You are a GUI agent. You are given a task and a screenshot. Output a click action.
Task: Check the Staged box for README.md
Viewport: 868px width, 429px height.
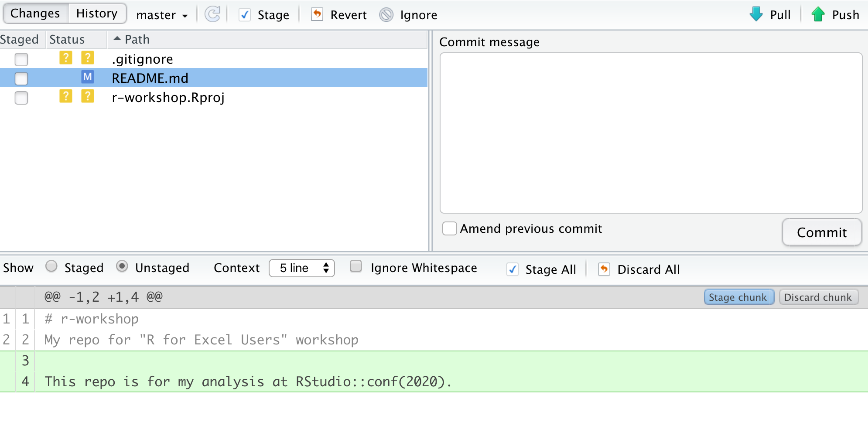coord(21,78)
